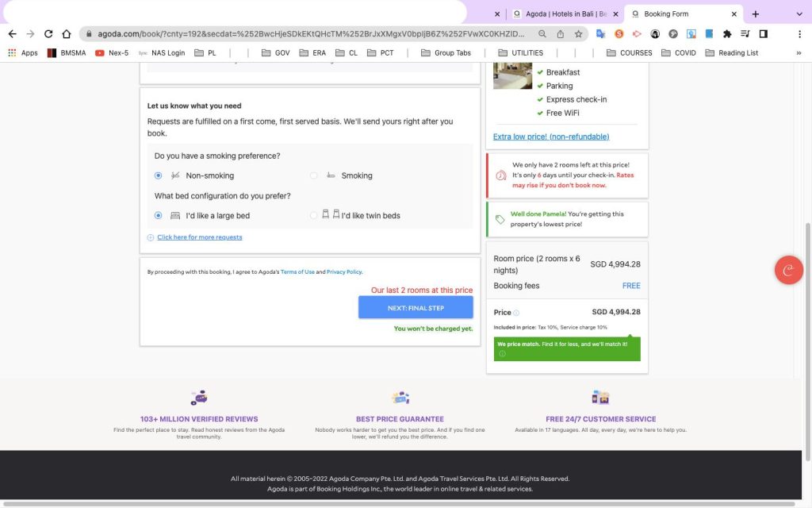Viewport: 812px width, 508px height.
Task: Expand the GOV bookmarks folder
Action: (x=275, y=53)
